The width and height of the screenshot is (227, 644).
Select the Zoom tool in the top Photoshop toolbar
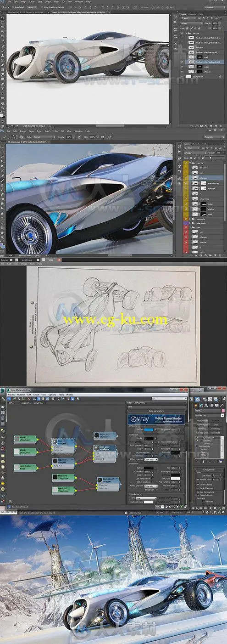(x=2, y=107)
